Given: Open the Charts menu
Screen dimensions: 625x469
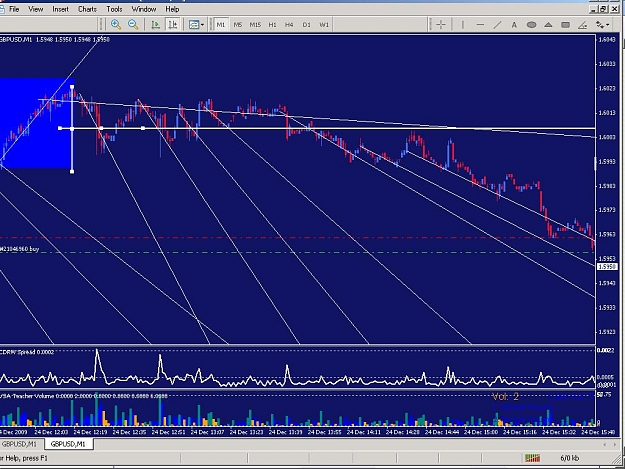Looking at the screenshot, I should coord(87,9).
